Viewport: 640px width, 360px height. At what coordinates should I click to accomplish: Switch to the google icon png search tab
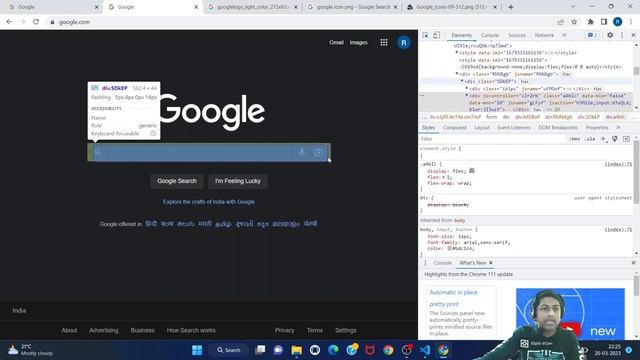(352, 7)
